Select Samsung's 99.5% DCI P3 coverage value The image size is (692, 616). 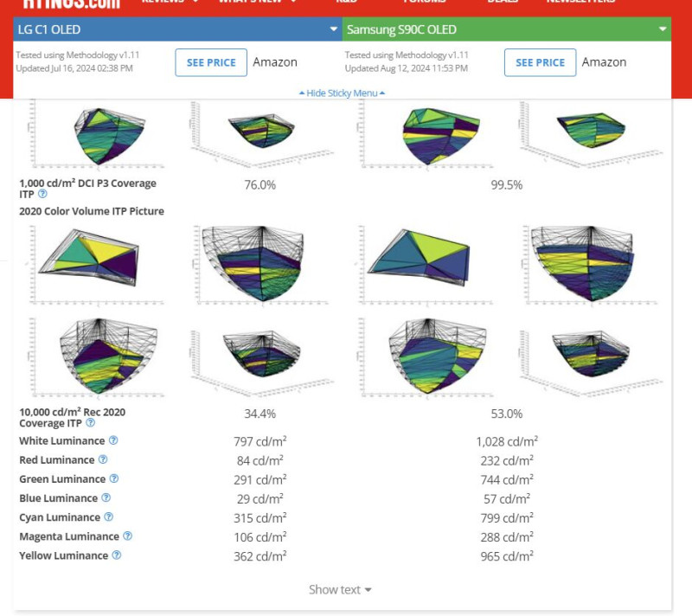tap(507, 185)
